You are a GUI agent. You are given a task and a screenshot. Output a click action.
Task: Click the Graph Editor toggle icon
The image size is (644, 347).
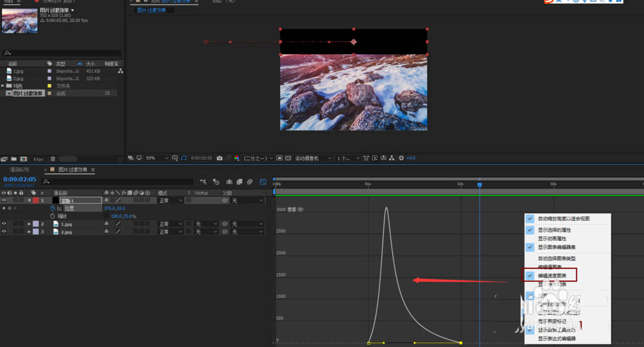point(263,182)
